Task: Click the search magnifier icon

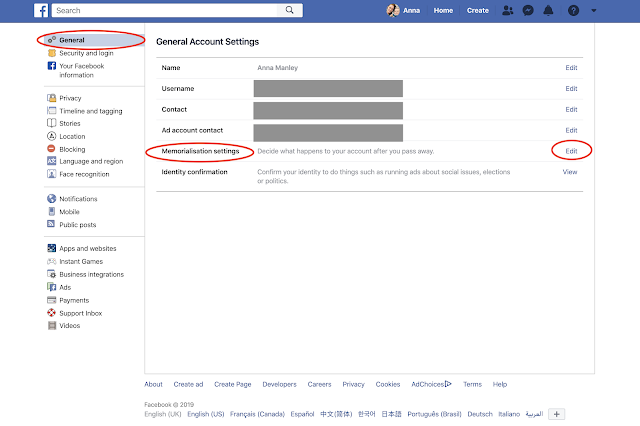Action: pyautogui.click(x=289, y=10)
